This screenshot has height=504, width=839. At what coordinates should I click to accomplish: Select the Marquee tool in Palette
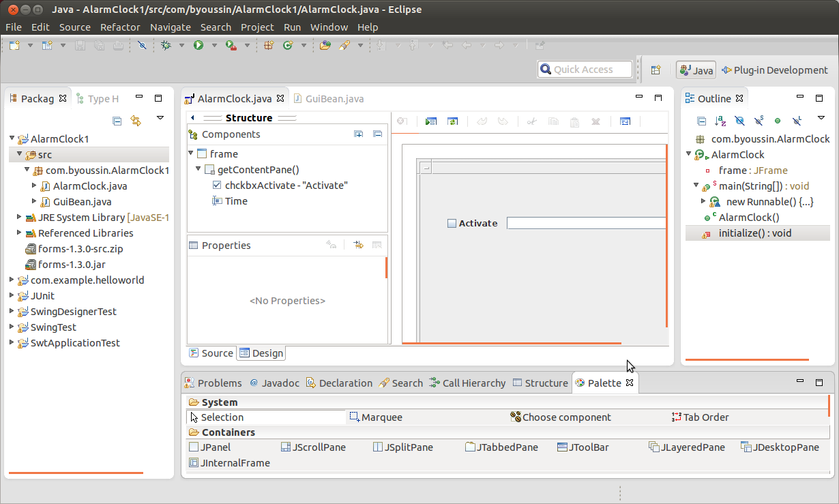(376, 417)
